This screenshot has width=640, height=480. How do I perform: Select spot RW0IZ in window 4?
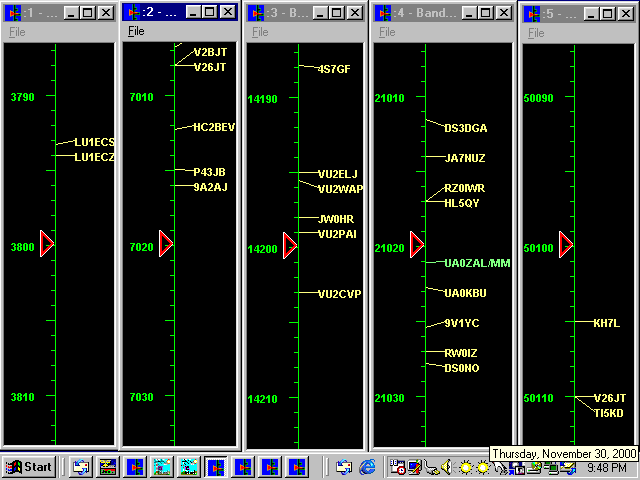[x=461, y=353]
